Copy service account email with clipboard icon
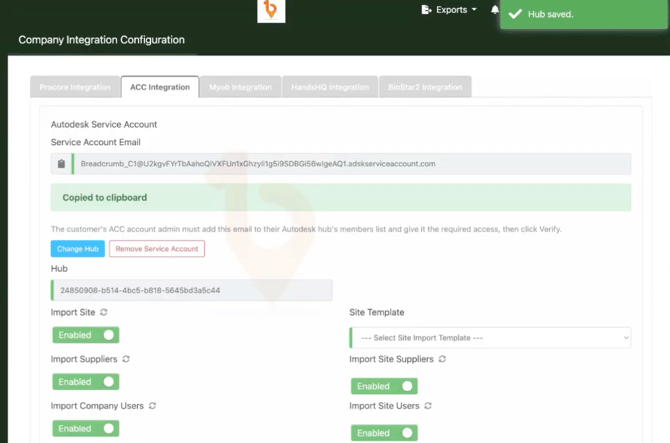Screen dimensions: 670x443 pyautogui.click(x=61, y=164)
